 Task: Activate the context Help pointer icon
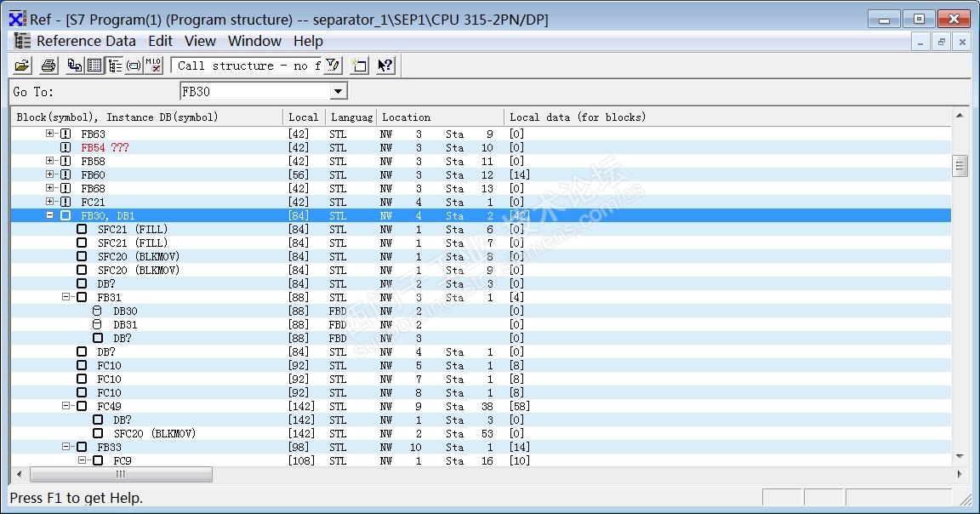[385, 65]
